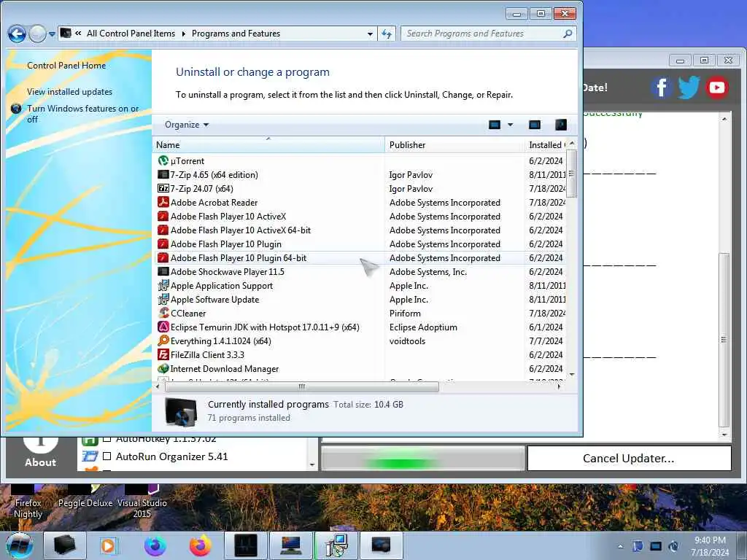This screenshot has height=560, width=747.
Task: Click the vertical scrollbar of the program list
Action: [x=572, y=174]
